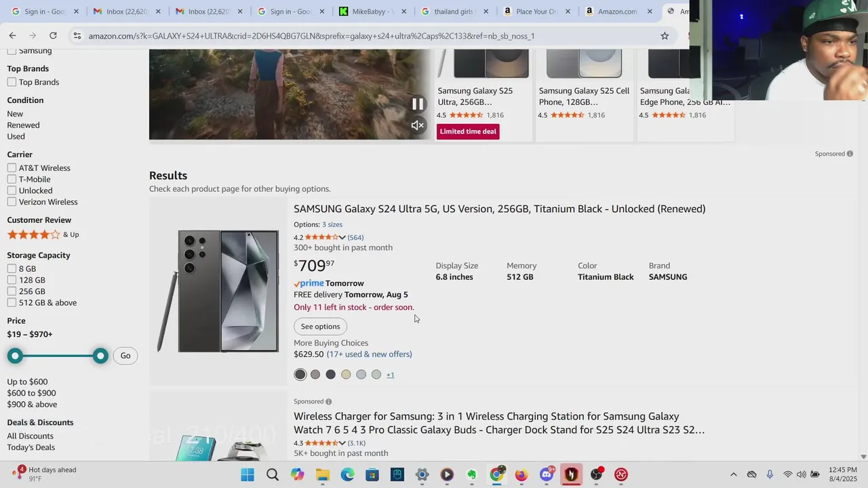Check T-Mobile carrier filter

[12, 179]
